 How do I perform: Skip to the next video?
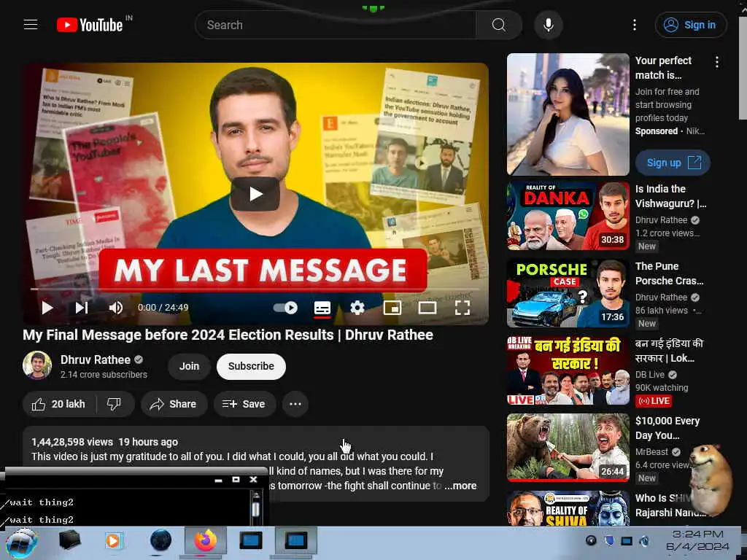click(82, 308)
